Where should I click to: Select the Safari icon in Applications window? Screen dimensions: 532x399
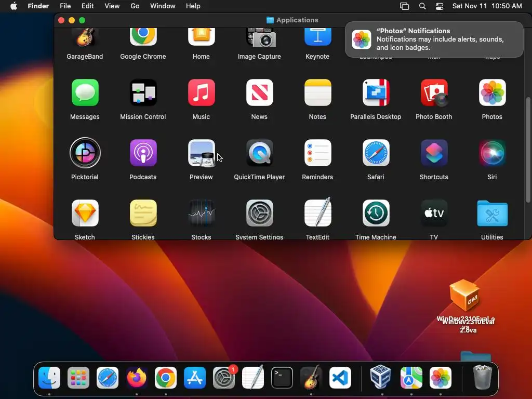coord(376,153)
